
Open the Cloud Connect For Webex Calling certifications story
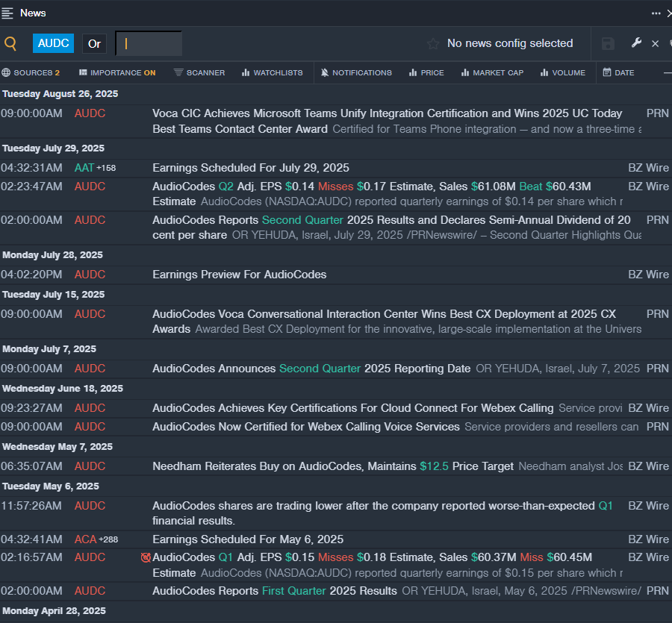pos(388,408)
